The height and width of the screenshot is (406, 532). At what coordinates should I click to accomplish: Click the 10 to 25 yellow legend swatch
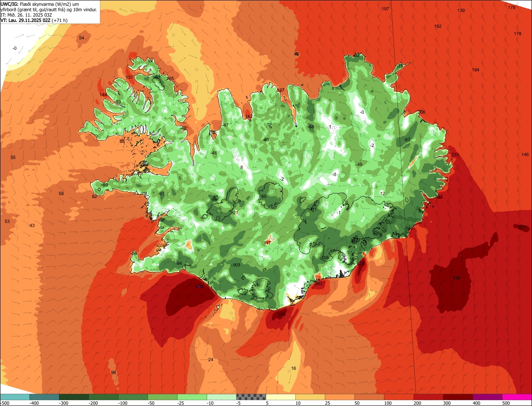click(310, 397)
